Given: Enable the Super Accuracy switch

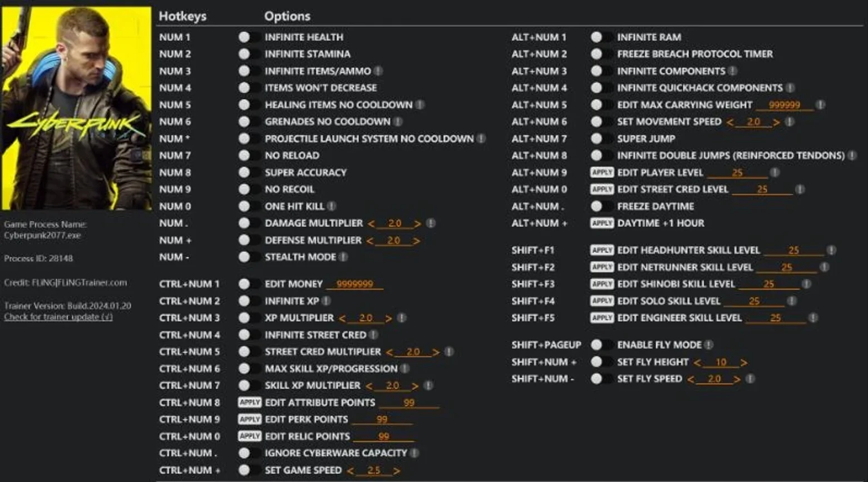Looking at the screenshot, I should [248, 172].
